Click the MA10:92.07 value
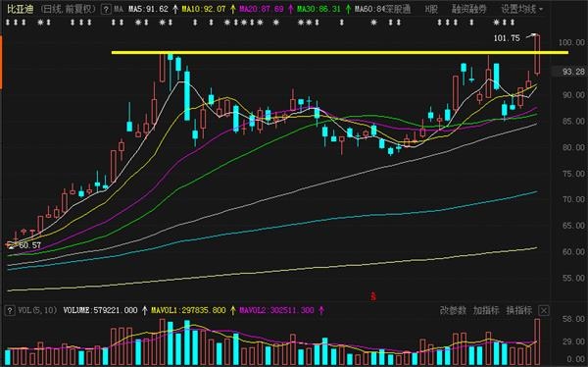The width and height of the screenshot is (588, 367). point(204,9)
